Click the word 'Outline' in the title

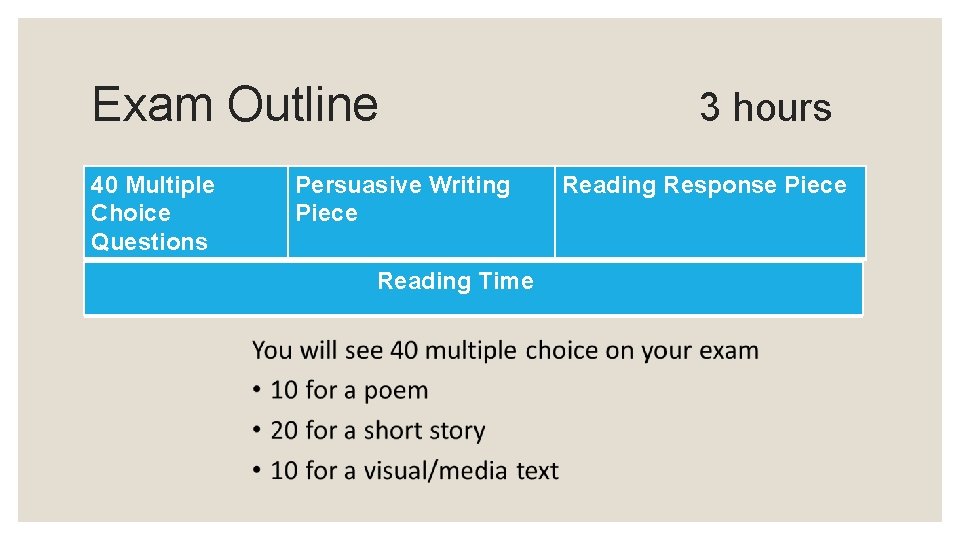303,104
